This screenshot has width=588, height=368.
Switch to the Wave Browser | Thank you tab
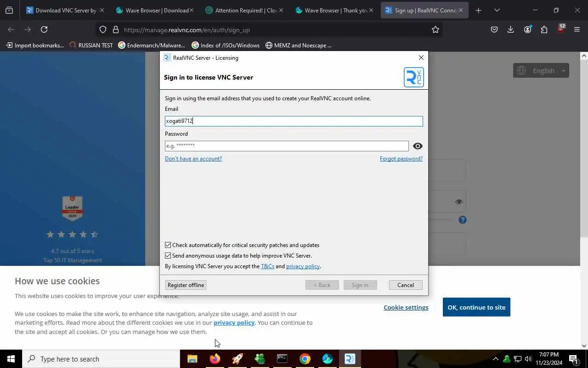click(x=334, y=10)
